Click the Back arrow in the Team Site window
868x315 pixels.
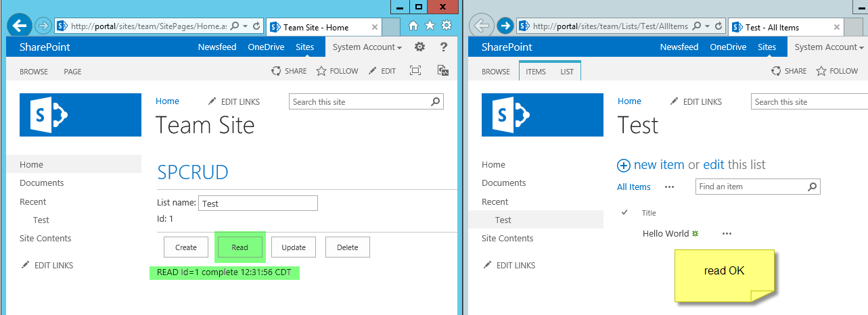coord(20,26)
